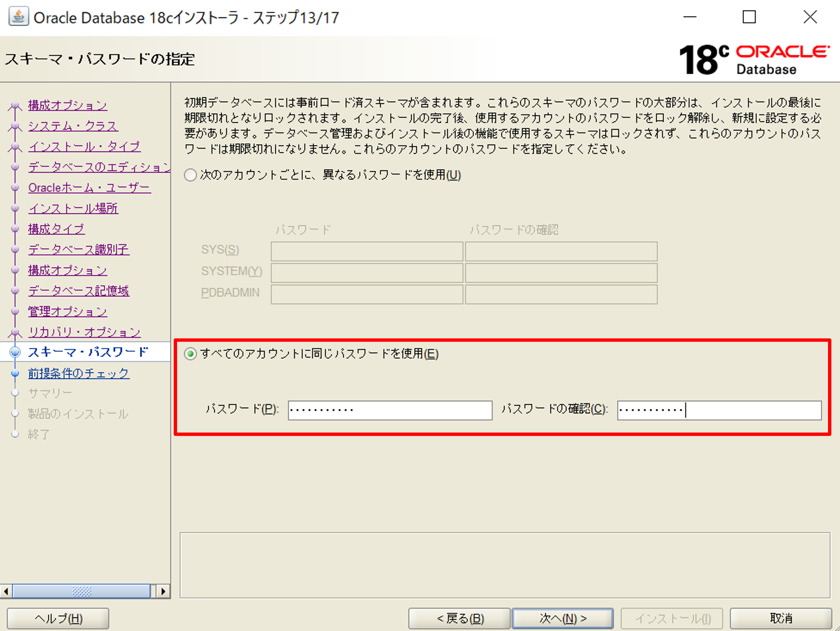This screenshot has height=631, width=840.
Task: Click the 次へ(N) button
Action: click(563, 618)
